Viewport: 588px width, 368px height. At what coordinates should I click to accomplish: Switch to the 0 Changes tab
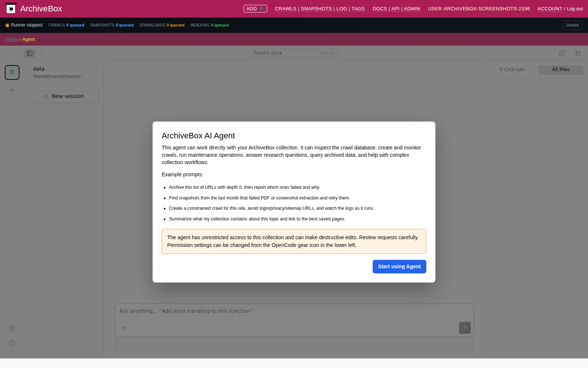(512, 70)
